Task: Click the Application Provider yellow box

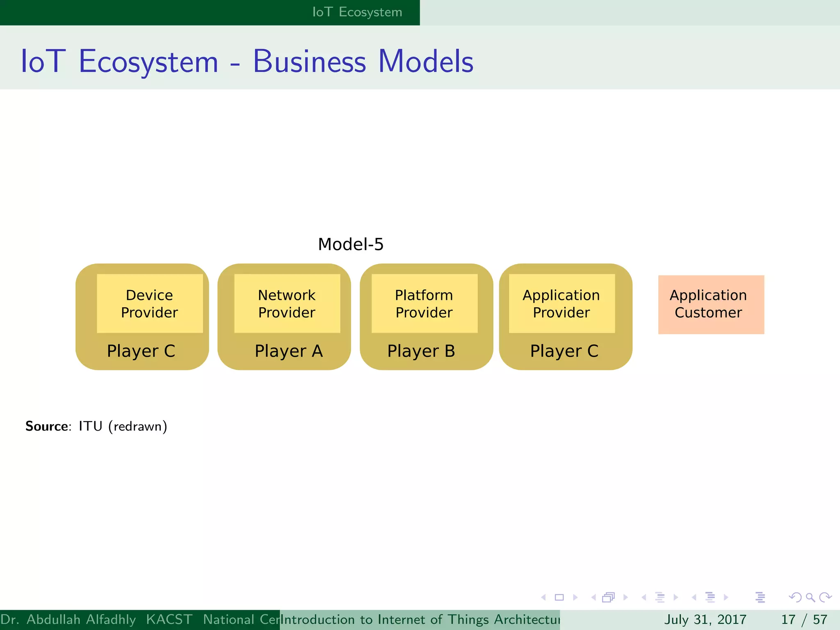Action: 562,304
